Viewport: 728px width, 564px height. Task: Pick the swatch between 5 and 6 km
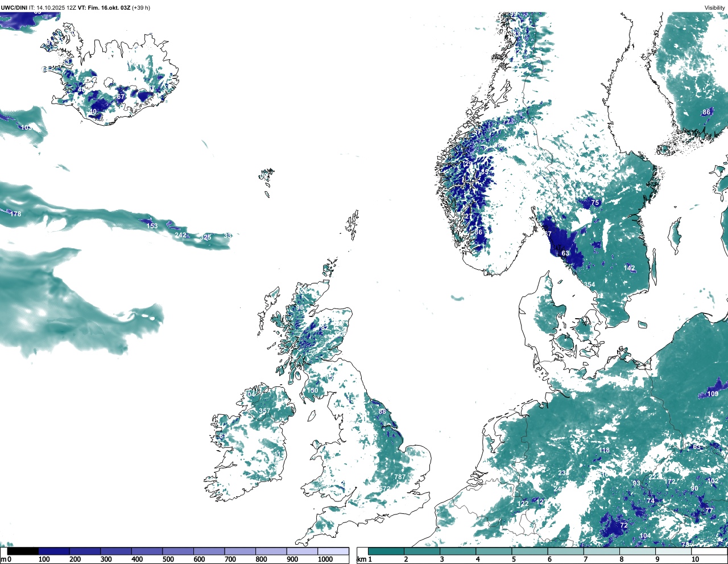coord(530,551)
